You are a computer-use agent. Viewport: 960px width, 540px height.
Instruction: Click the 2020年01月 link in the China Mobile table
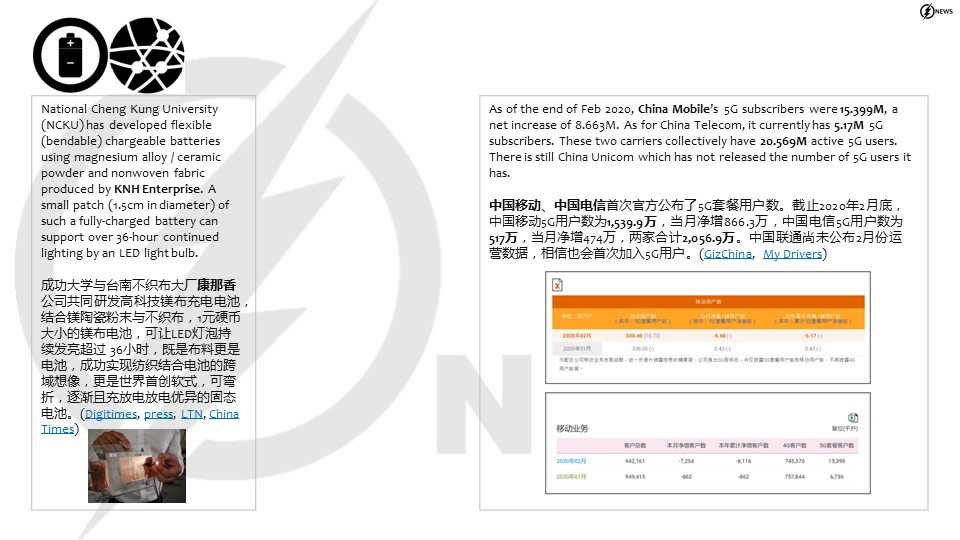[571, 476]
